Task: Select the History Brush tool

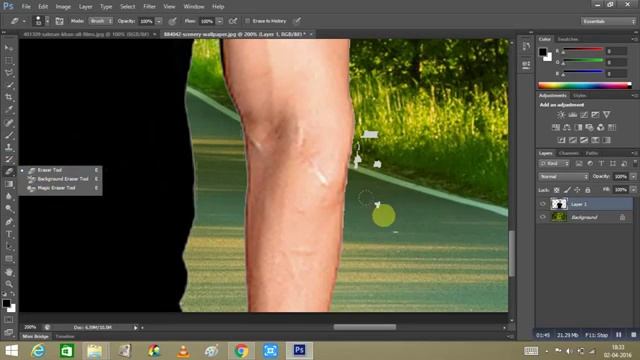Action: 9,159
